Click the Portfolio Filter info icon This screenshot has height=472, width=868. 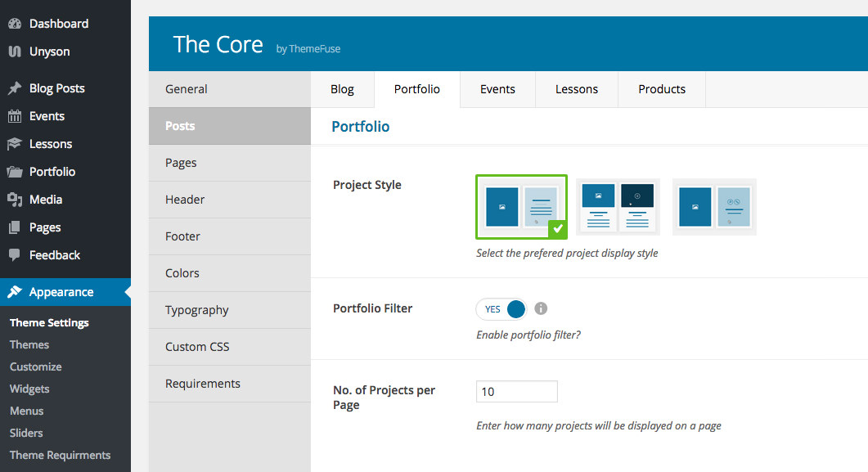[541, 308]
